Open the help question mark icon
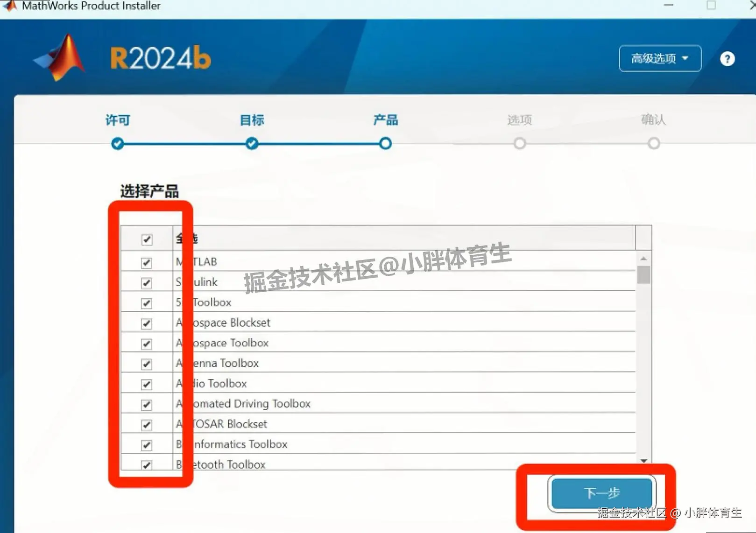Image resolution: width=756 pixels, height=533 pixels. coord(727,58)
